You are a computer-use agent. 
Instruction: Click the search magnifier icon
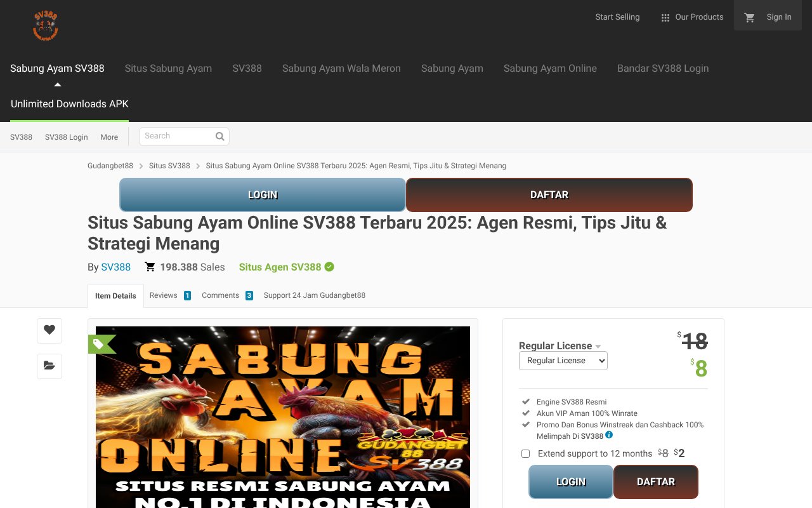(x=219, y=136)
